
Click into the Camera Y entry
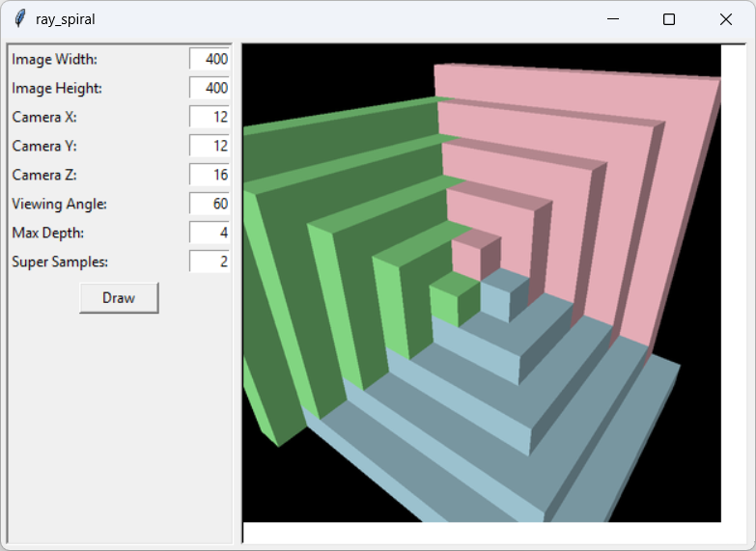click(210, 146)
